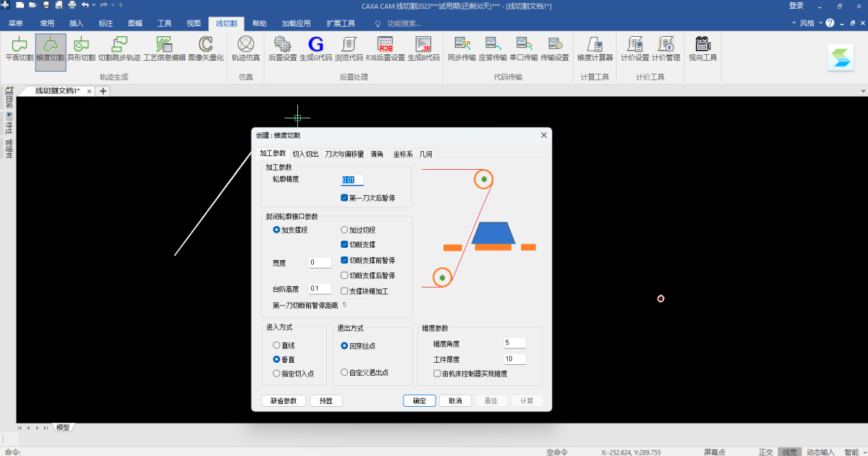The width and height of the screenshot is (868, 456).
Task: Open the 标注 ribbon tab
Action: [106, 23]
